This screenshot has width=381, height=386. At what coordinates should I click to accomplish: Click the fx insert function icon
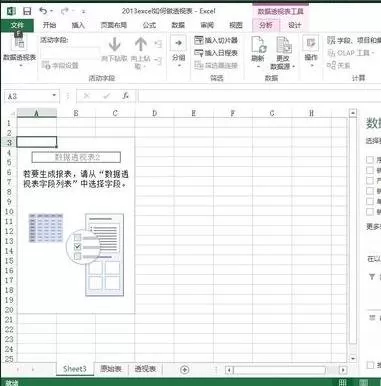point(126,96)
